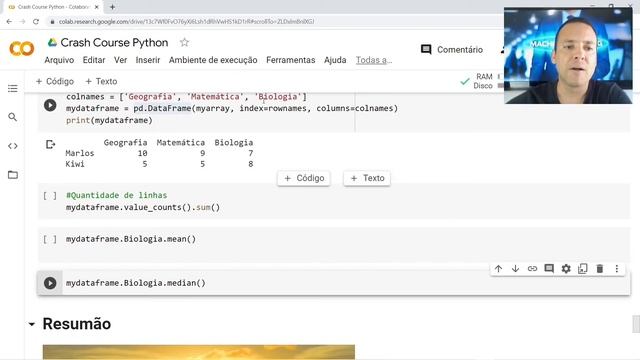The width and height of the screenshot is (640, 360).
Task: Go forward in the browser
Action: (22, 22)
